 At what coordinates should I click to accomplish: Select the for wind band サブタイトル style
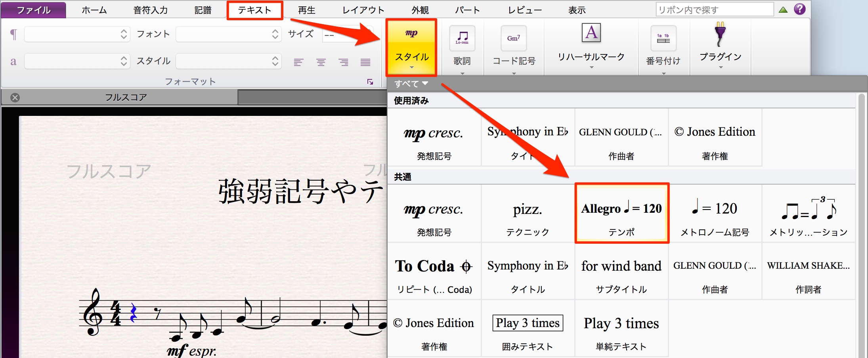tap(621, 271)
